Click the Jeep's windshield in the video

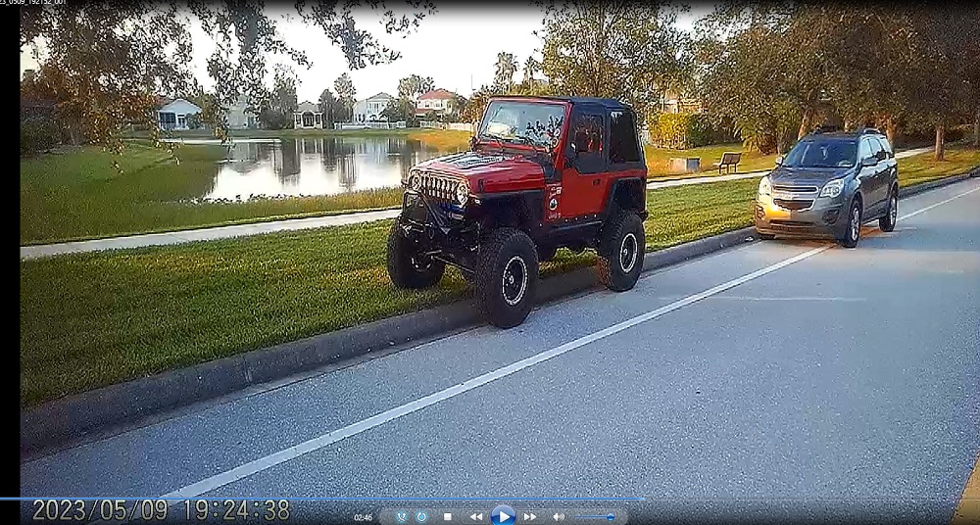pyautogui.click(x=521, y=123)
